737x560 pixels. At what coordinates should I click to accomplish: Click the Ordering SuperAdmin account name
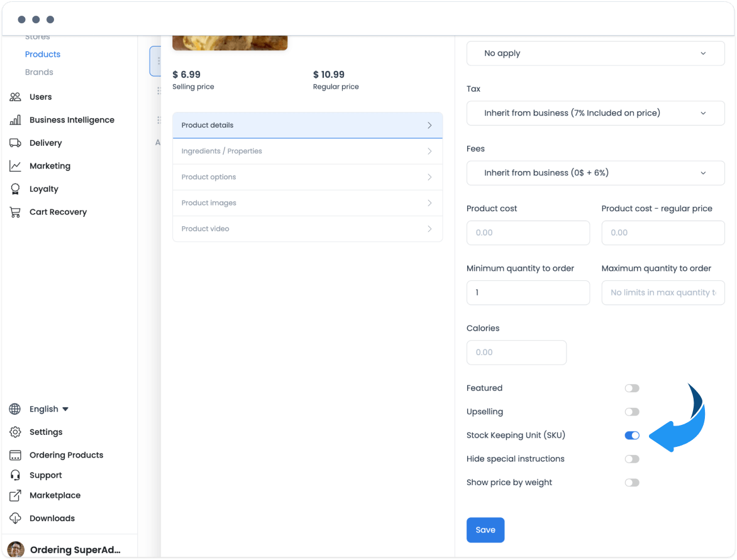(75, 550)
